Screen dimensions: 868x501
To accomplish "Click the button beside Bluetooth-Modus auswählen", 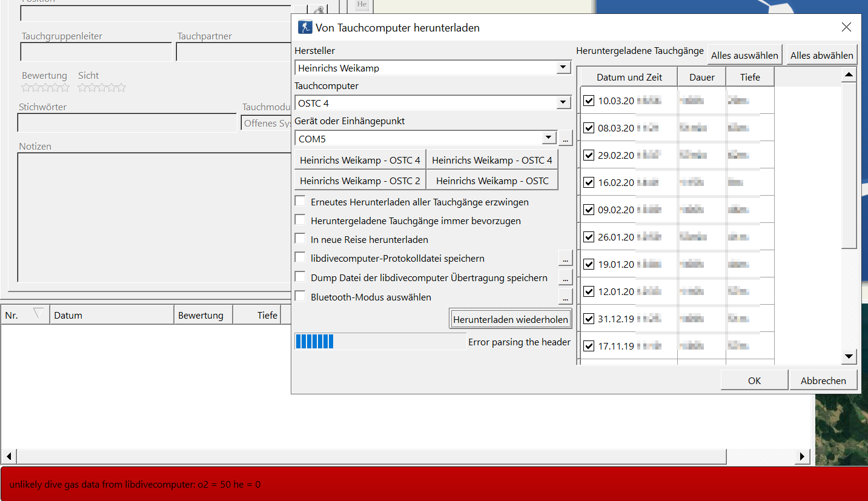I will click(x=565, y=297).
